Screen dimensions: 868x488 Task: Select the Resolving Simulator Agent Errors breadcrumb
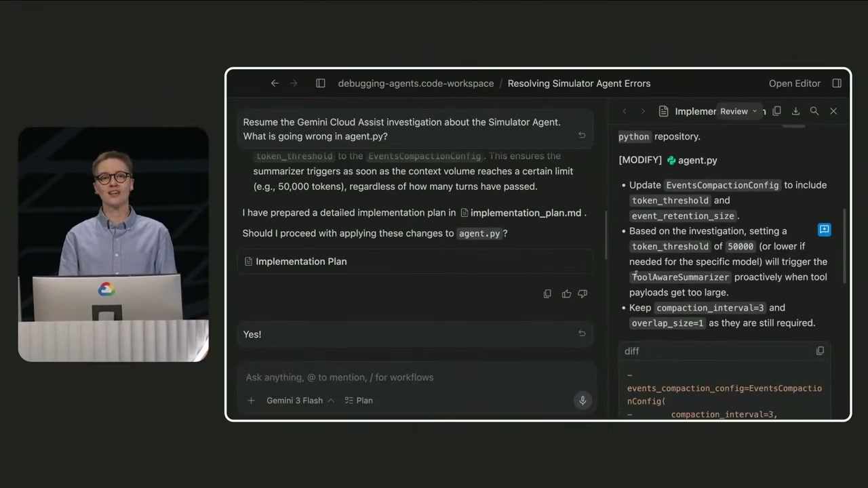click(x=578, y=83)
